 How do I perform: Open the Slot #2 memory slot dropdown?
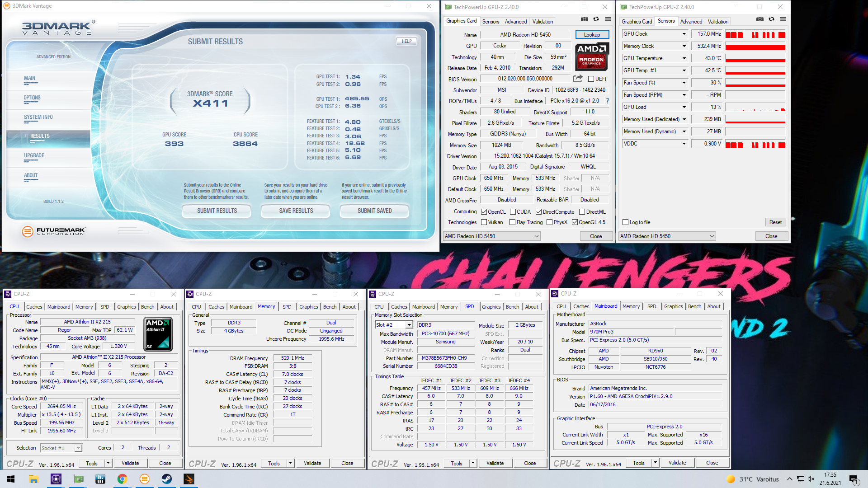pos(394,324)
